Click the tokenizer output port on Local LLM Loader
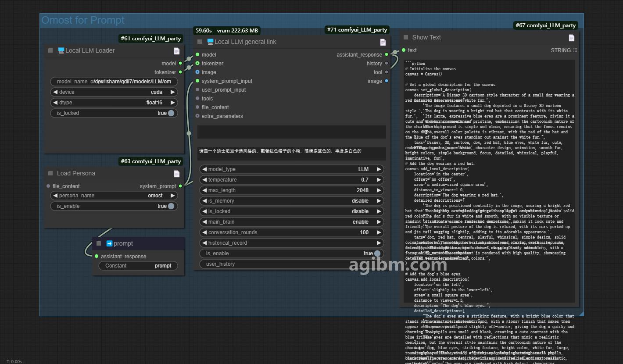 (x=180, y=72)
